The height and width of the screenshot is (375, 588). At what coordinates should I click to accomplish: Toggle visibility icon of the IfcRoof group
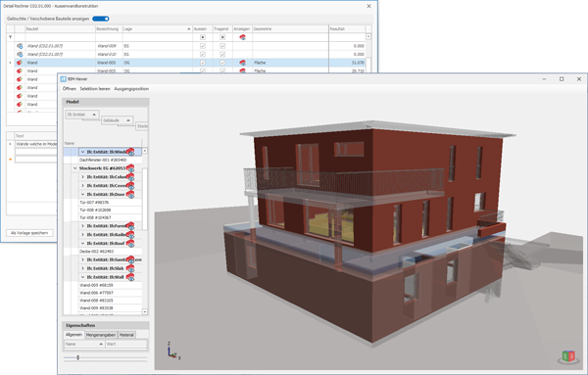pos(130,243)
